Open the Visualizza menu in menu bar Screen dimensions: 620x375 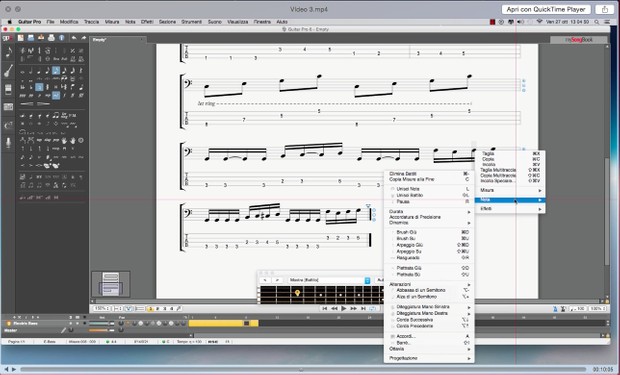pos(238,22)
